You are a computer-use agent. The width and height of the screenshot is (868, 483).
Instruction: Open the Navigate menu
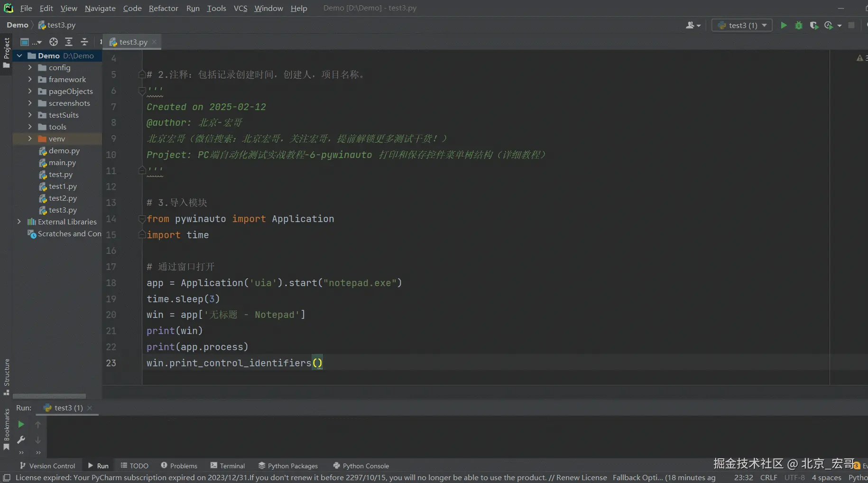pyautogui.click(x=100, y=8)
